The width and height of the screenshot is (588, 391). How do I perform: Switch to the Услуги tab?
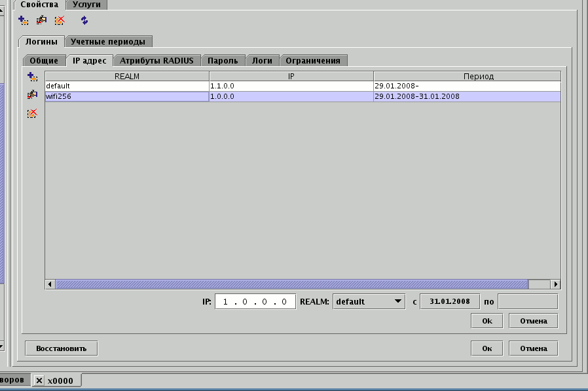pos(86,5)
